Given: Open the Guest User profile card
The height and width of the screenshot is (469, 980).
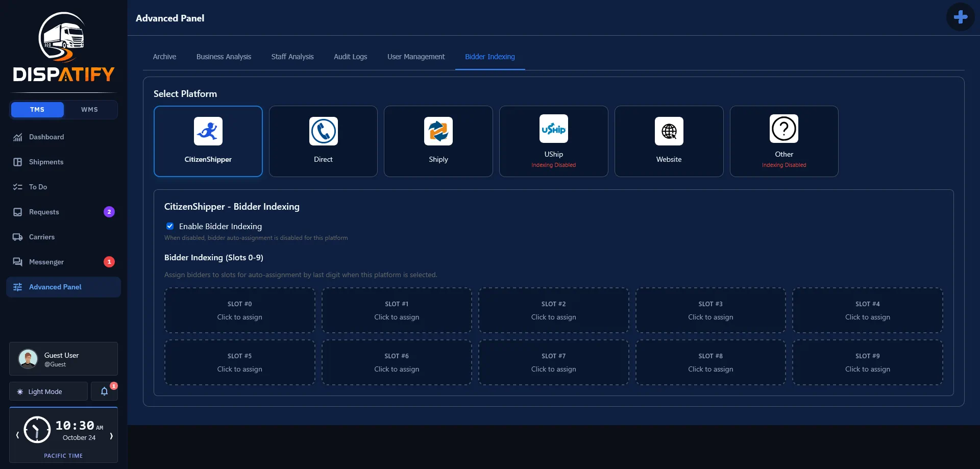Looking at the screenshot, I should [63, 359].
